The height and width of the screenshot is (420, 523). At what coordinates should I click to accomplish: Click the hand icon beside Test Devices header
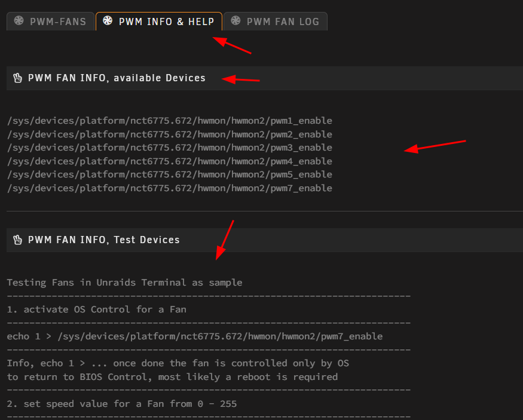pos(17,240)
